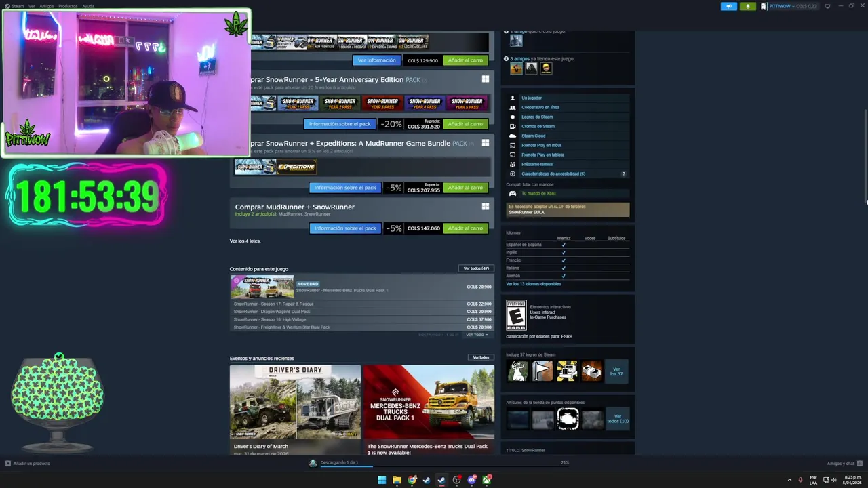Add the COL$ 129.900 bundle to cart
This screenshot has height=488, width=868.
click(465, 60)
